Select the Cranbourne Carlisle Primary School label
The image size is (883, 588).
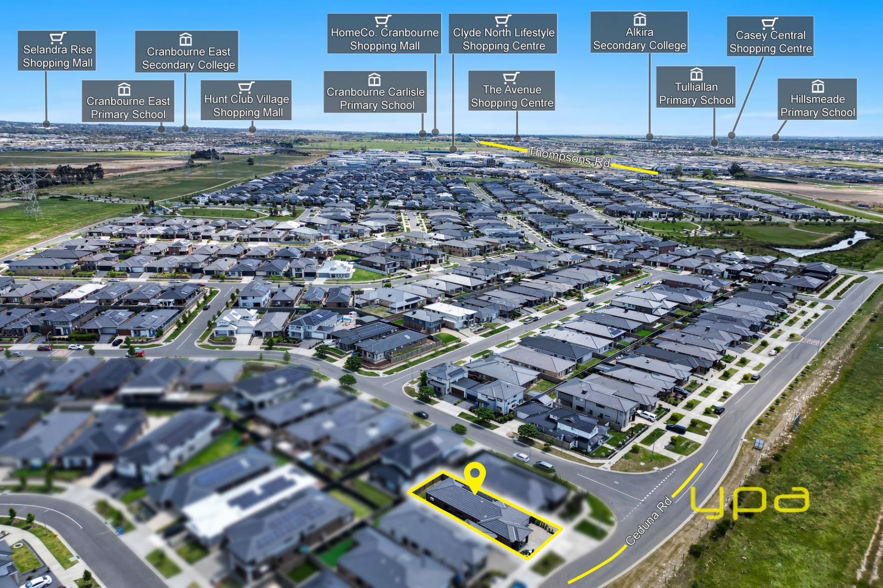pyautogui.click(x=375, y=98)
